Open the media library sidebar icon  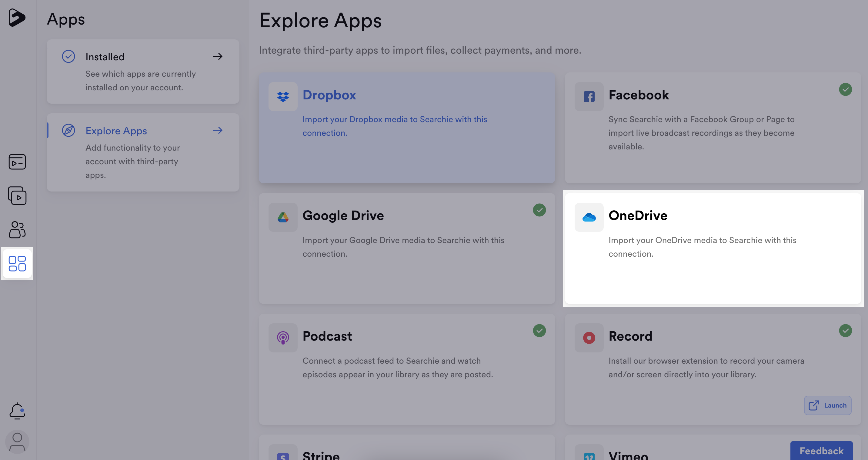pyautogui.click(x=17, y=162)
